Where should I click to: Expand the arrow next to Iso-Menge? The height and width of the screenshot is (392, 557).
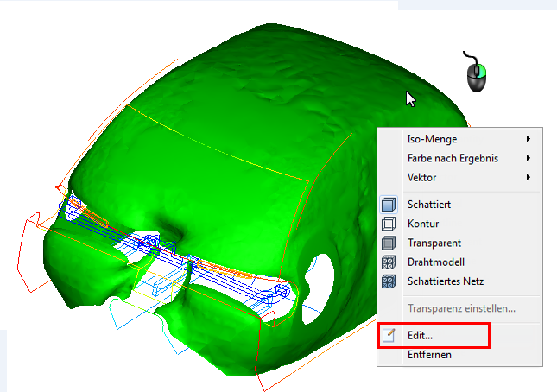point(529,139)
